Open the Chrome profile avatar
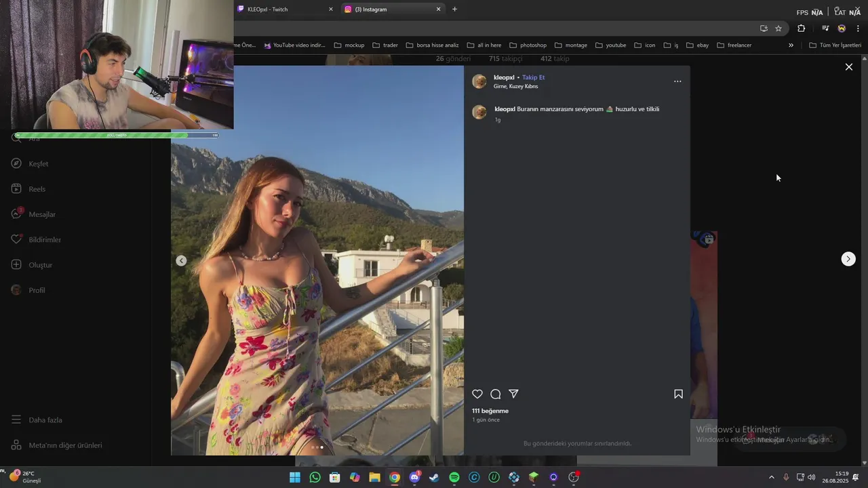 (x=842, y=28)
